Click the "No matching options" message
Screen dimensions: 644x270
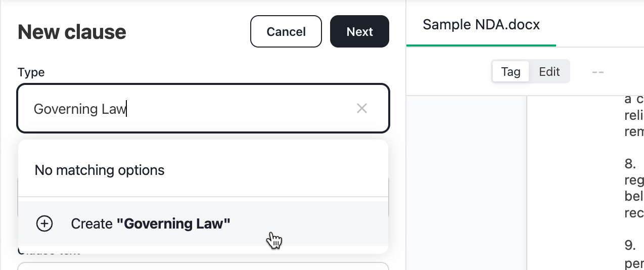pyautogui.click(x=100, y=170)
